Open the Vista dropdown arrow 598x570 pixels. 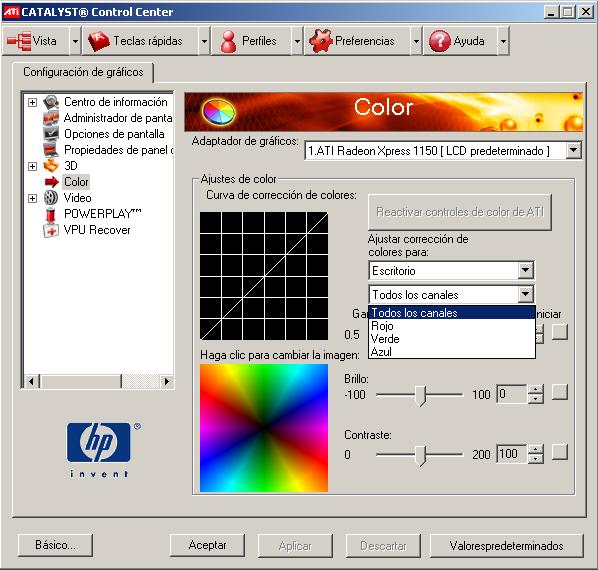pyautogui.click(x=76, y=41)
